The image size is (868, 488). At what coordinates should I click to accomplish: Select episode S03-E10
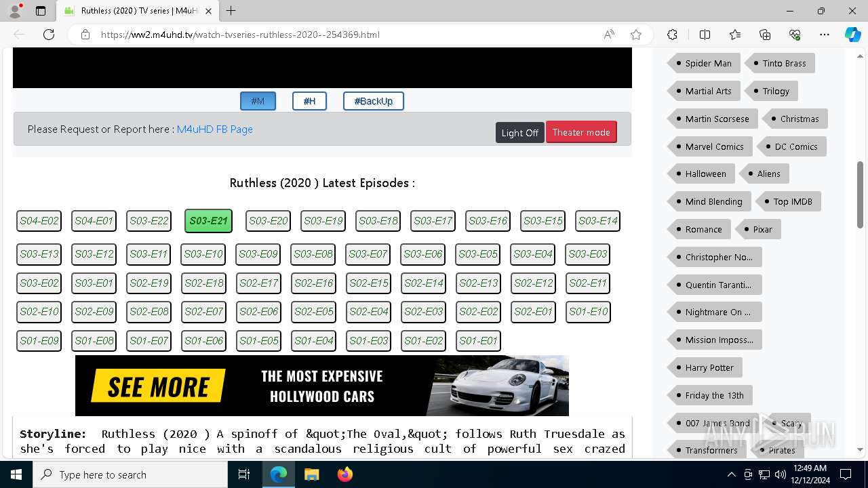click(203, 254)
